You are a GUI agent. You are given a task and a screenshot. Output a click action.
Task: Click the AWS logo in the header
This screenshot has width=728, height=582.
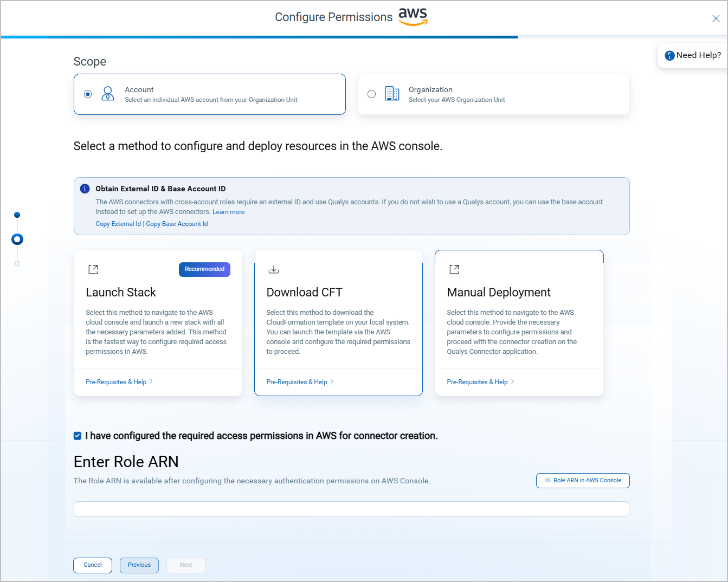point(412,17)
